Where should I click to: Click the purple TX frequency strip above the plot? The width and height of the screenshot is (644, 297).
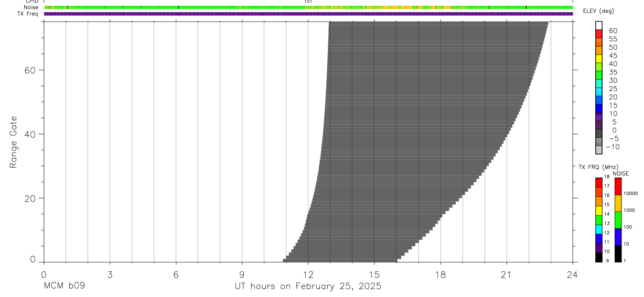coord(308,14)
